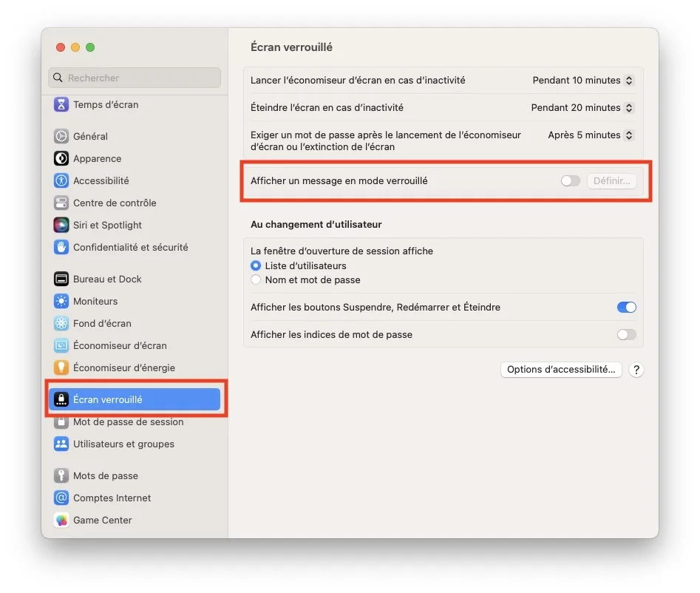The width and height of the screenshot is (700, 593).
Task: Click the question mark help button
Action: (636, 370)
